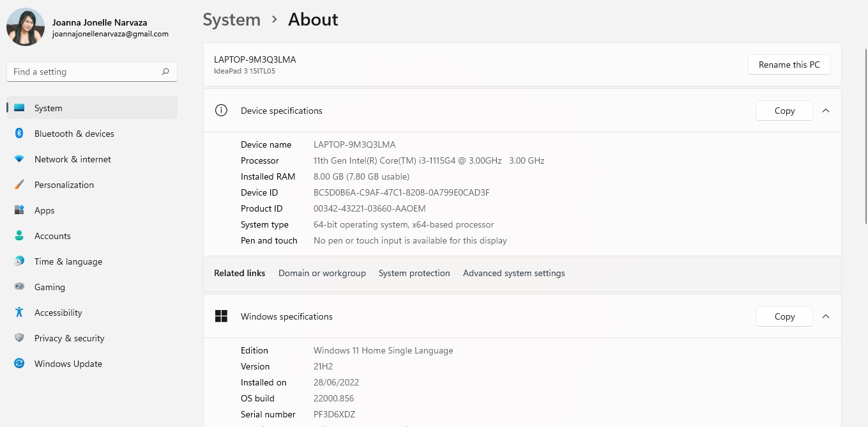
Task: Click the Gaming controller icon
Action: tap(19, 287)
